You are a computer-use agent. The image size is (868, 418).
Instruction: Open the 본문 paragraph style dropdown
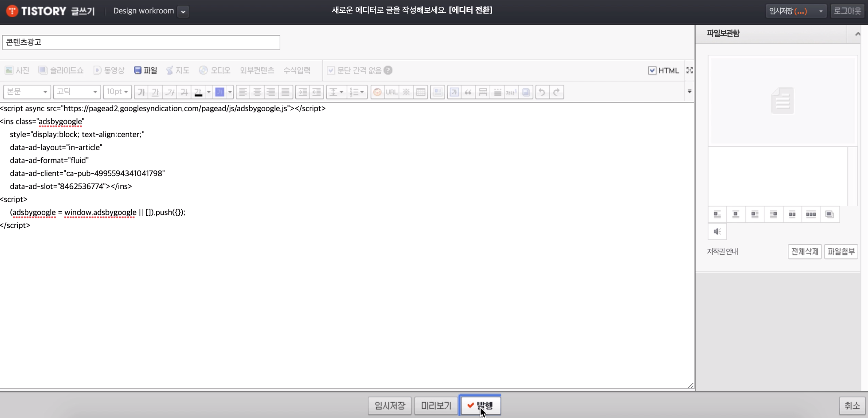[27, 92]
